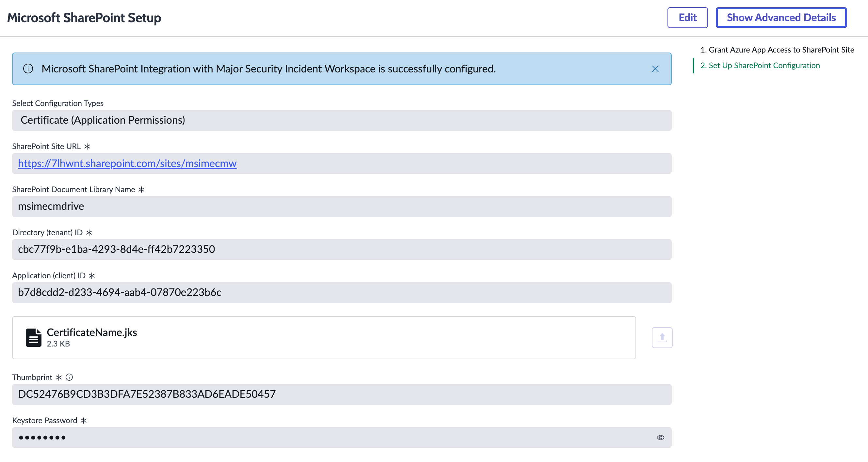
Task: Click the 'Thumbprint' field label
Action: click(32, 377)
